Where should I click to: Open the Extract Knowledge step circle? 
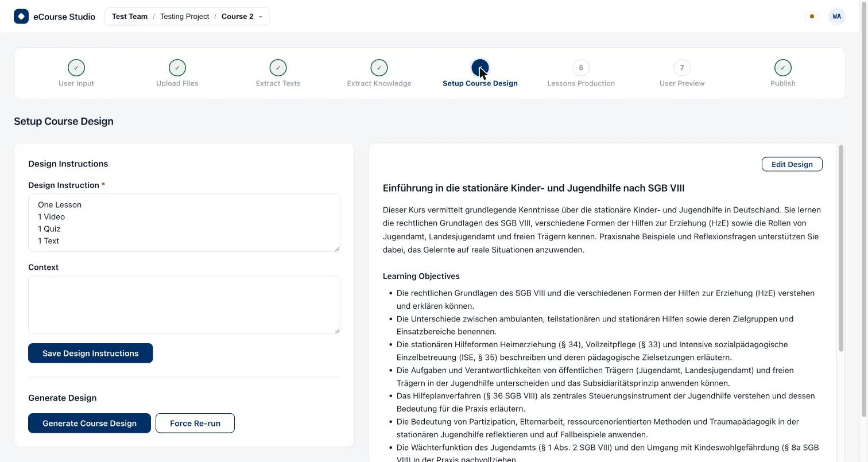pos(379,68)
